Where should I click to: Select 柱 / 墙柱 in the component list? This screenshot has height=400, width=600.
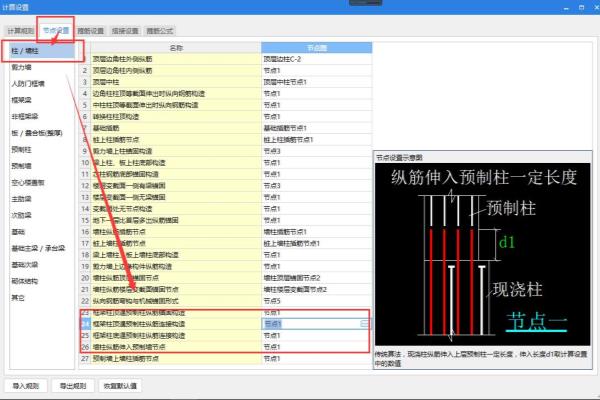tap(42, 51)
